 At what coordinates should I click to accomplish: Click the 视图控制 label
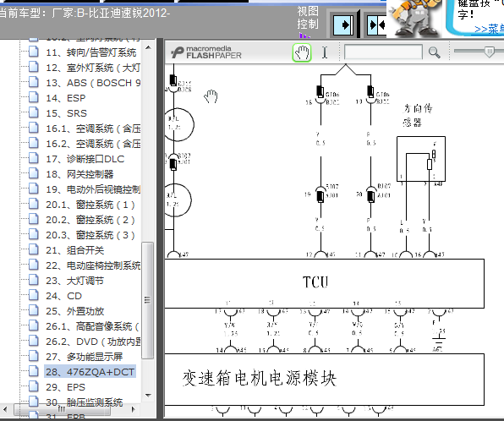(308, 18)
